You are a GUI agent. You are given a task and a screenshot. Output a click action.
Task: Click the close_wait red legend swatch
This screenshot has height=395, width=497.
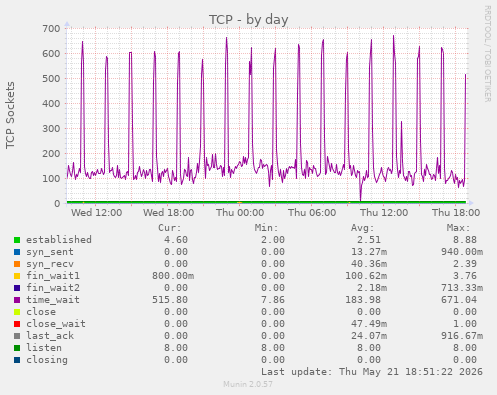point(17,324)
